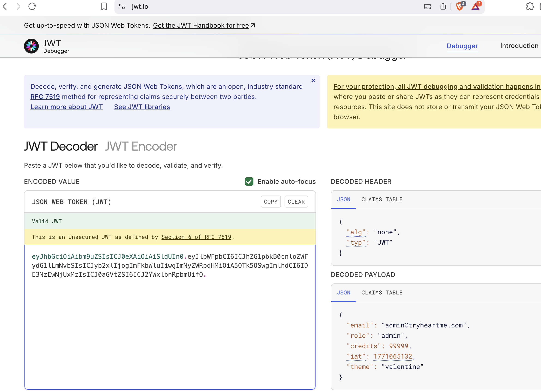541x392 pixels.
Task: Switch header view to Claims Table
Action: [382, 199]
